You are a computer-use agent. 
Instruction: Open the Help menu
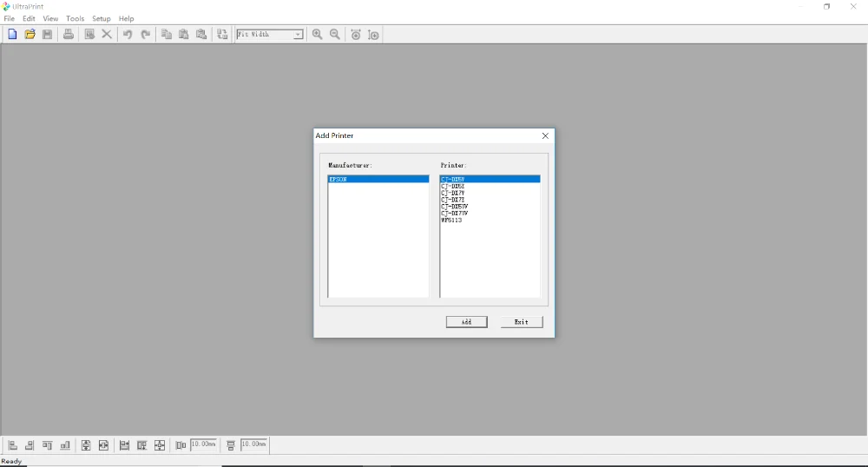(x=126, y=18)
